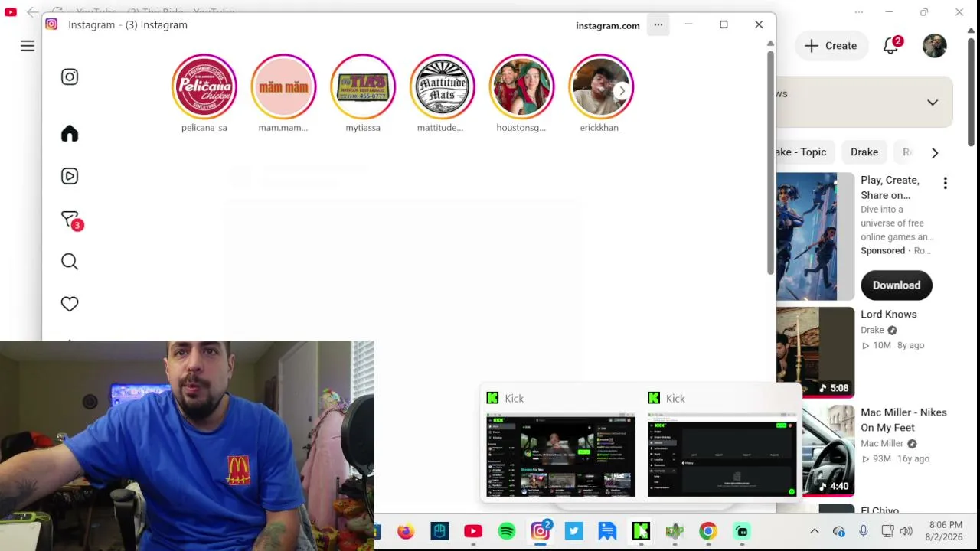Show more YouTube filter chips arrow

[935, 152]
